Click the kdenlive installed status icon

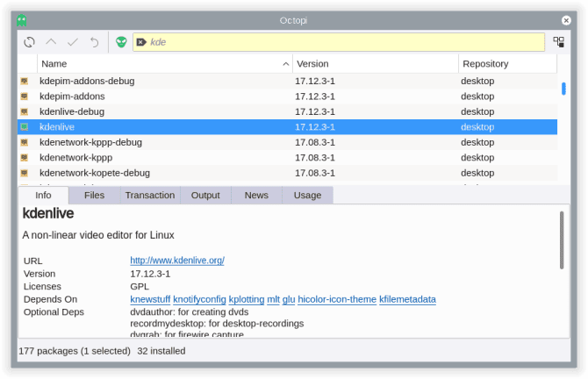pyautogui.click(x=25, y=127)
